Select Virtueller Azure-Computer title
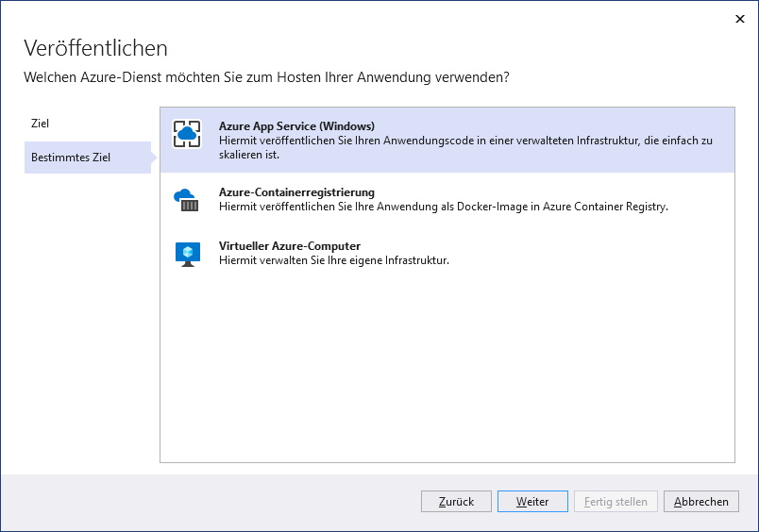Image resolution: width=759 pixels, height=532 pixels. [x=290, y=245]
